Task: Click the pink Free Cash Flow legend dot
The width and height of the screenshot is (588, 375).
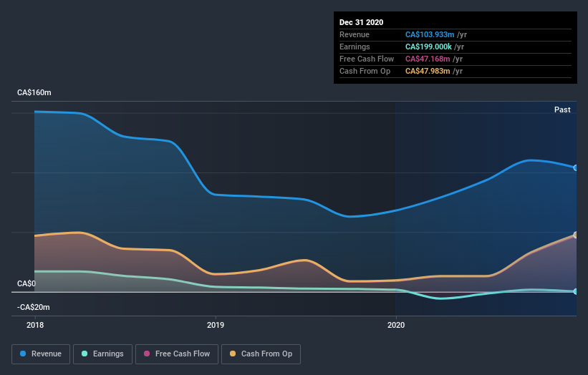Action: tap(147, 354)
